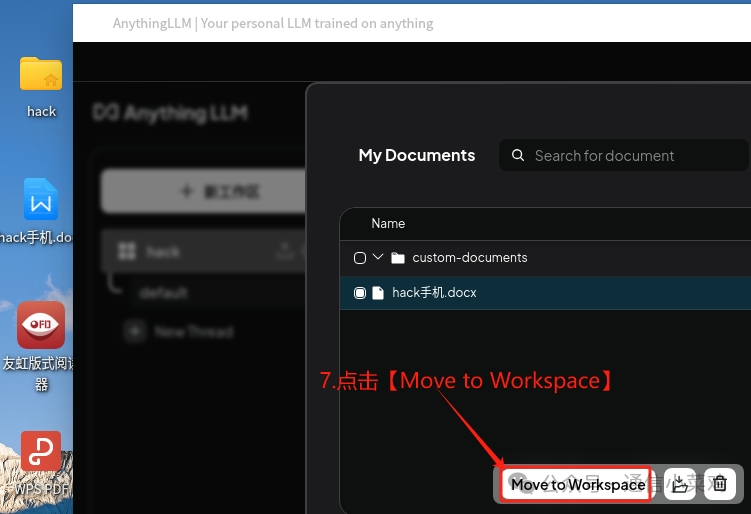The height and width of the screenshot is (514, 751).
Task: Open the default thread in sidebar
Action: (164, 292)
